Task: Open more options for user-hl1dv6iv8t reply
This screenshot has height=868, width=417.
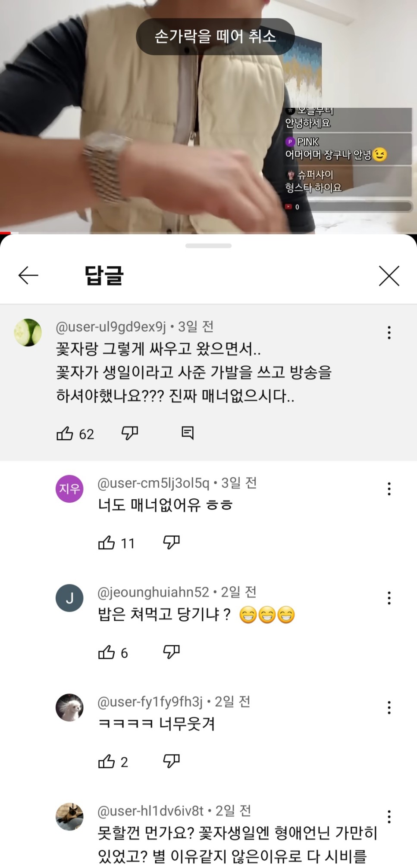Action: click(389, 817)
